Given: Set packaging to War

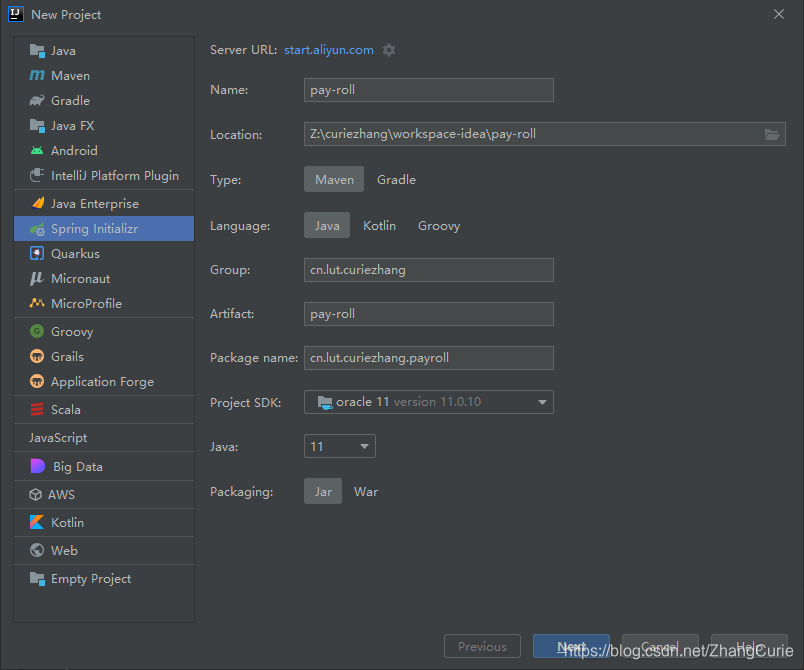Looking at the screenshot, I should [x=366, y=492].
